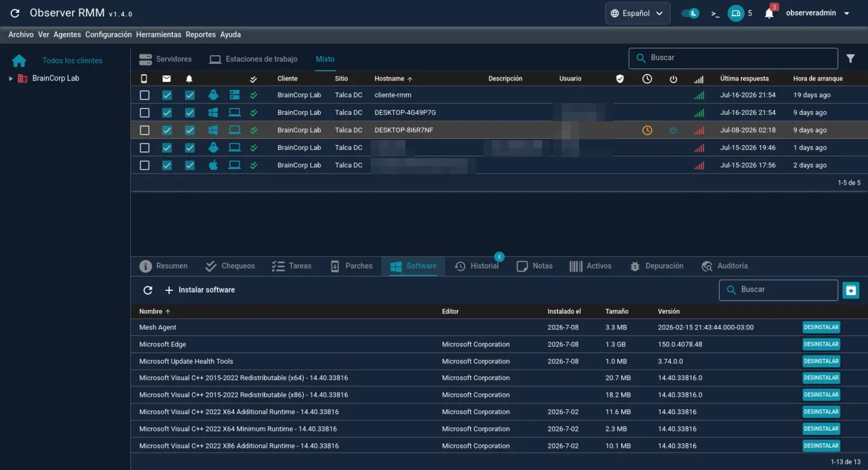
Task: Uninstall Microsoft Edge with its Desinstalar button
Action: click(x=821, y=344)
